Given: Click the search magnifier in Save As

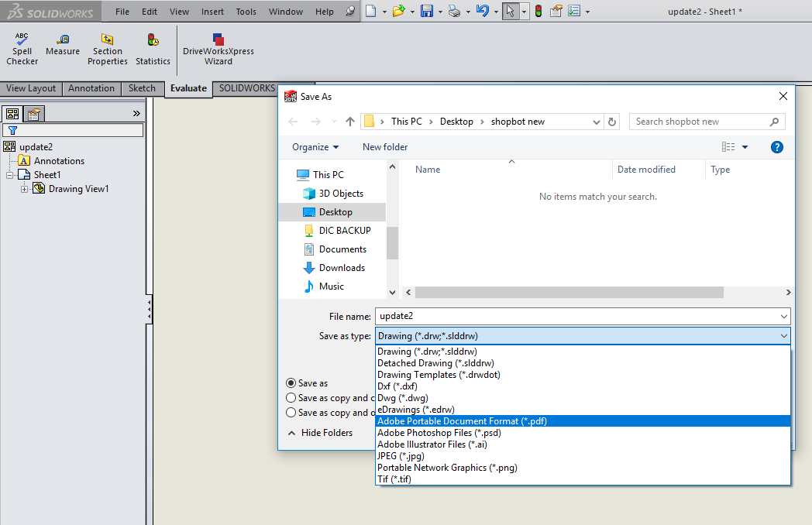Looking at the screenshot, I should [x=774, y=122].
